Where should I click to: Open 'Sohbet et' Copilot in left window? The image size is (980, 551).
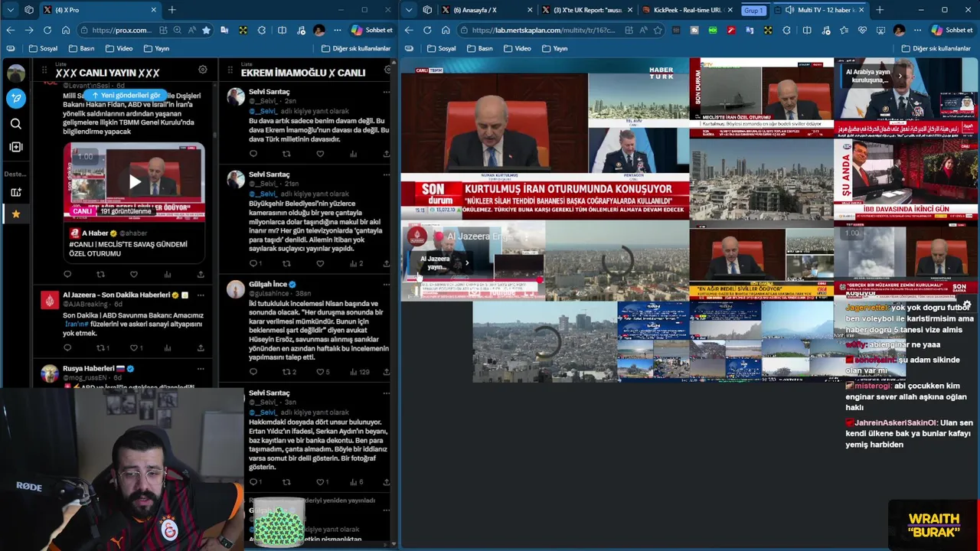tap(371, 30)
